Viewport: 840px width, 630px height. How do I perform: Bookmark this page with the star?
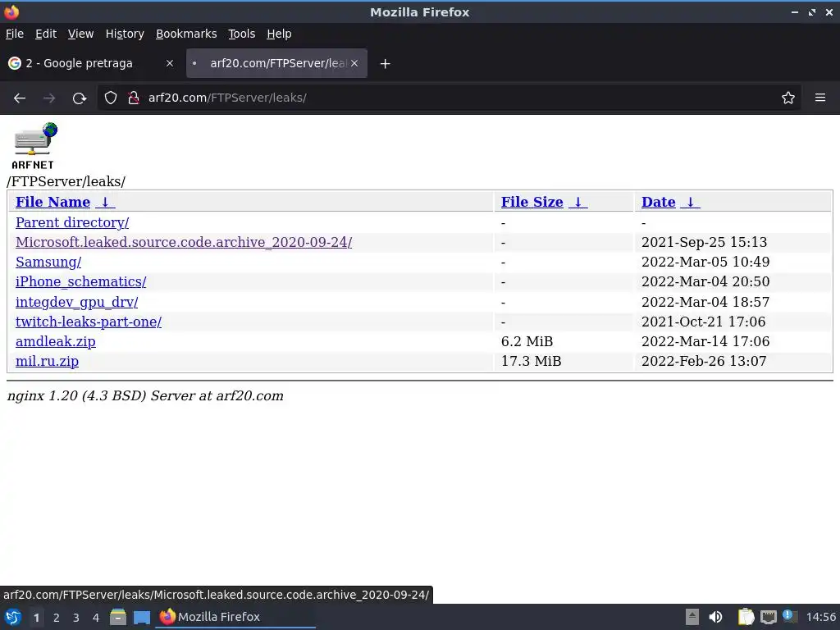pos(788,98)
